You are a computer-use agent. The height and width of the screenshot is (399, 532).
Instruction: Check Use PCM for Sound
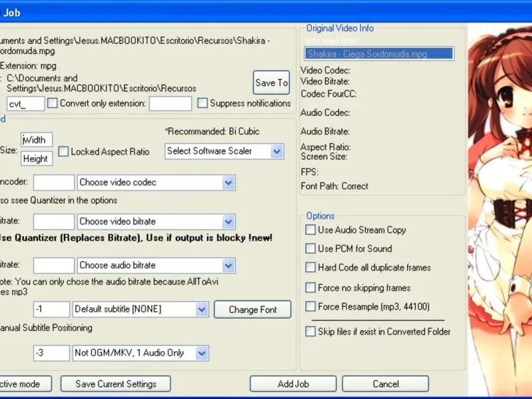(310, 248)
